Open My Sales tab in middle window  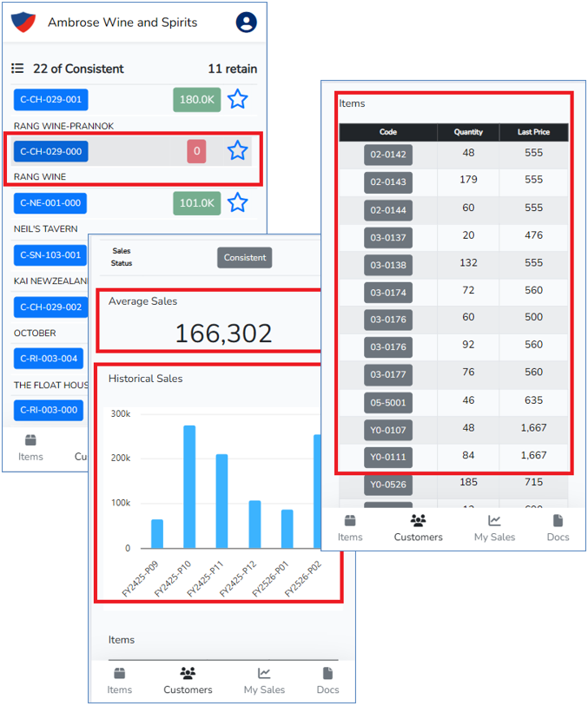pyautogui.click(x=264, y=681)
